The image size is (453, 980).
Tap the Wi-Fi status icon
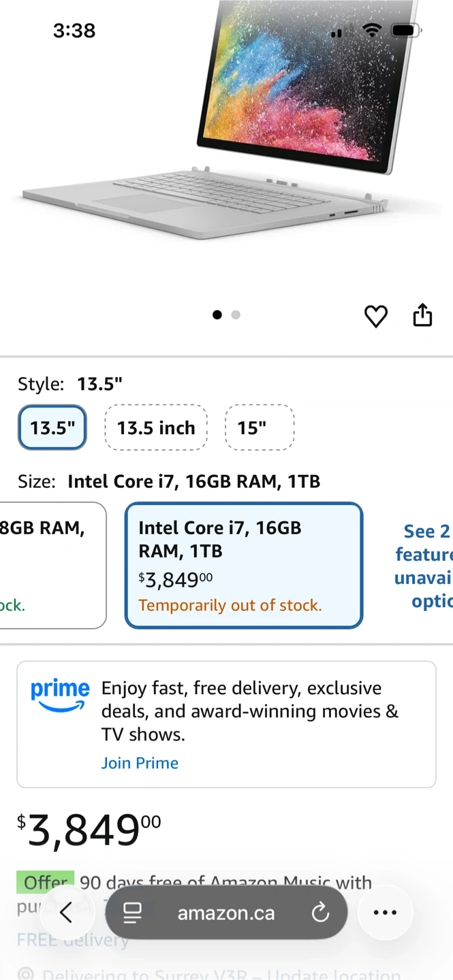coord(371,30)
